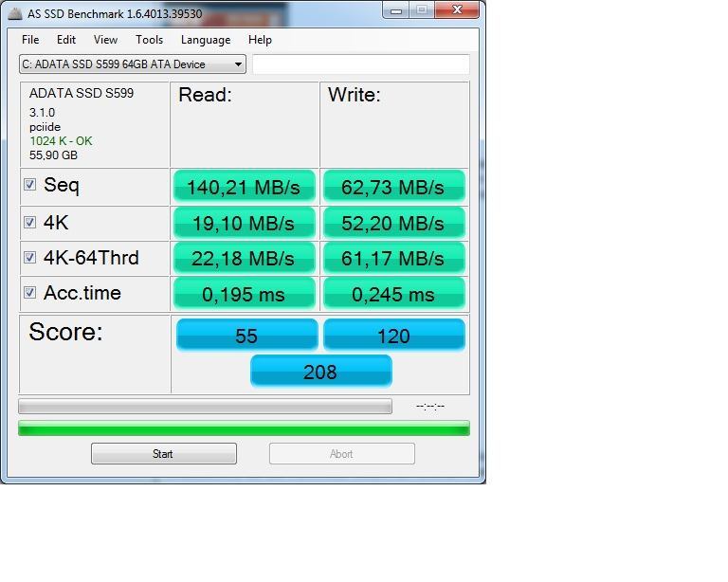This screenshot has width=728, height=582.
Task: Select the read access time 0,195 ms
Action: tap(244, 294)
